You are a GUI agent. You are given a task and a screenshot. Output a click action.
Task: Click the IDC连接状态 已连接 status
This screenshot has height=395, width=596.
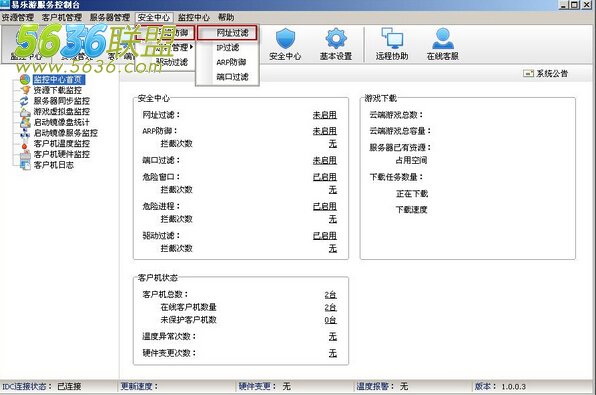(41, 387)
